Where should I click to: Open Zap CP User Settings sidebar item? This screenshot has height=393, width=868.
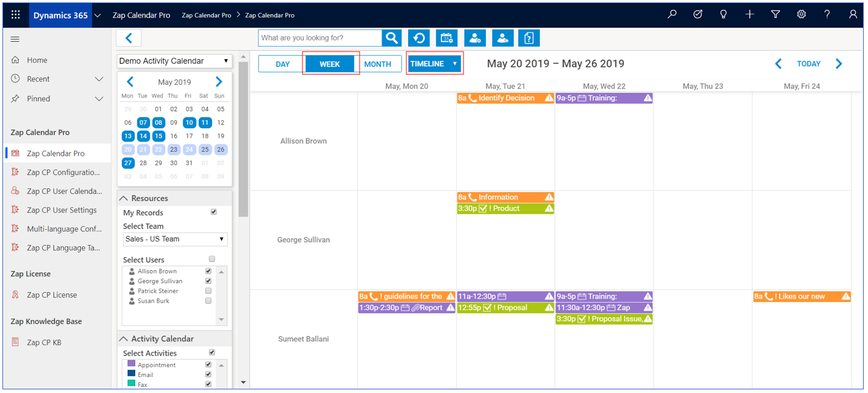tap(61, 210)
